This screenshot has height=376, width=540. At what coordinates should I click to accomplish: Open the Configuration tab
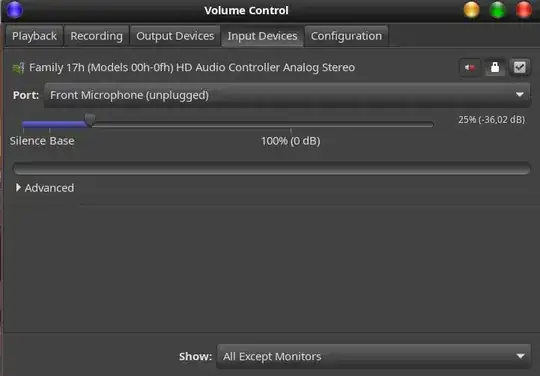(346, 36)
